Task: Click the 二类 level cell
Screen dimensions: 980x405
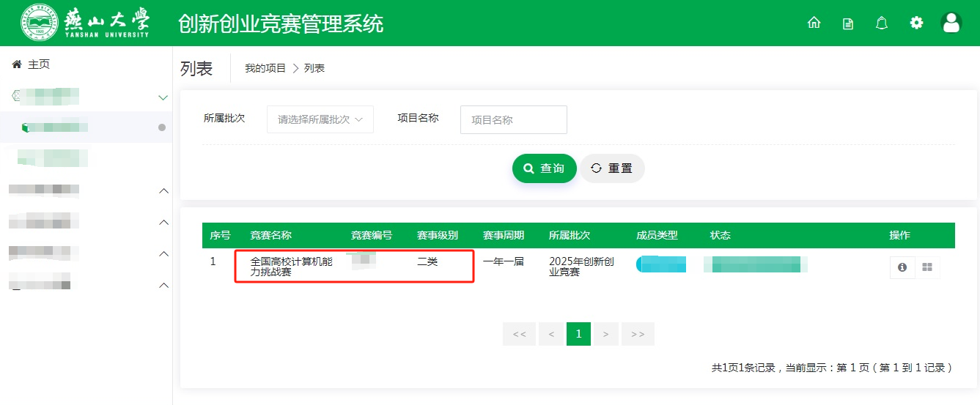Action: click(427, 261)
